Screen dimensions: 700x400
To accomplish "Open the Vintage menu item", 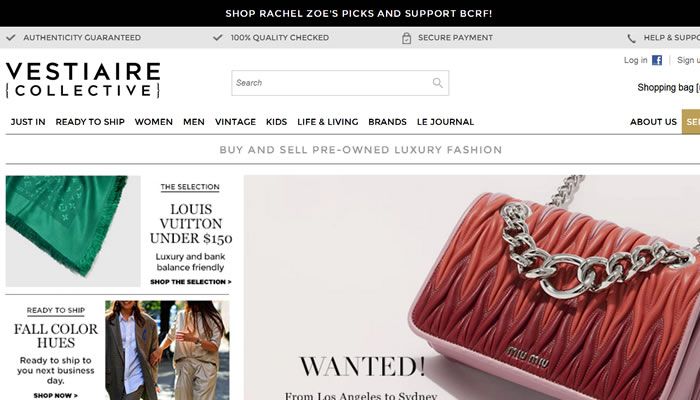I will click(x=235, y=122).
